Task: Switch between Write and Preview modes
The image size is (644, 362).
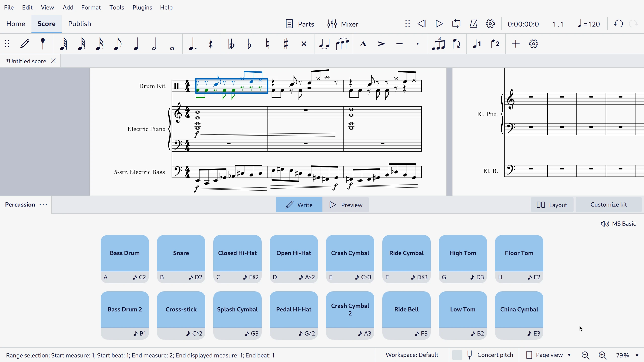Action: coord(347,205)
